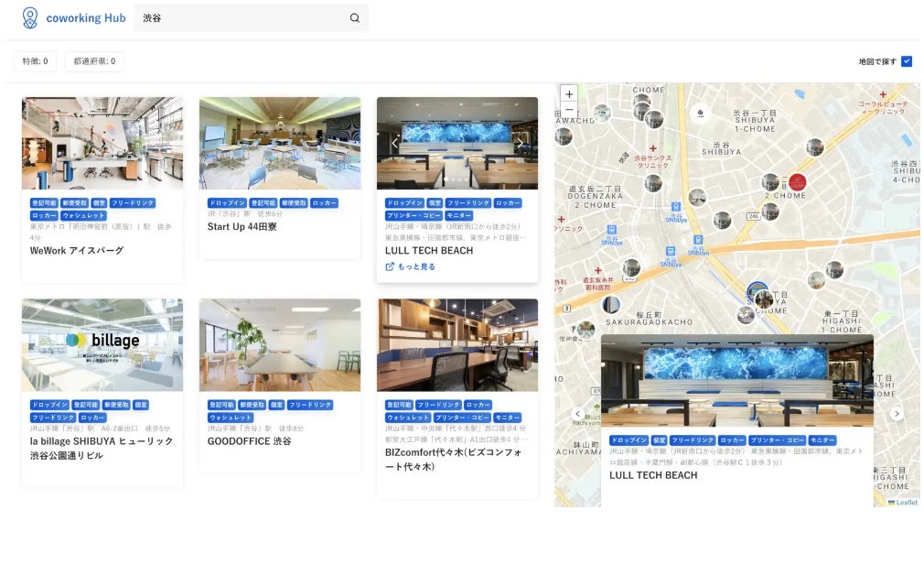Select the blue-ringed highlighted map marker
Image resolution: width=924 pixels, height=575 pixels.
[757, 291]
